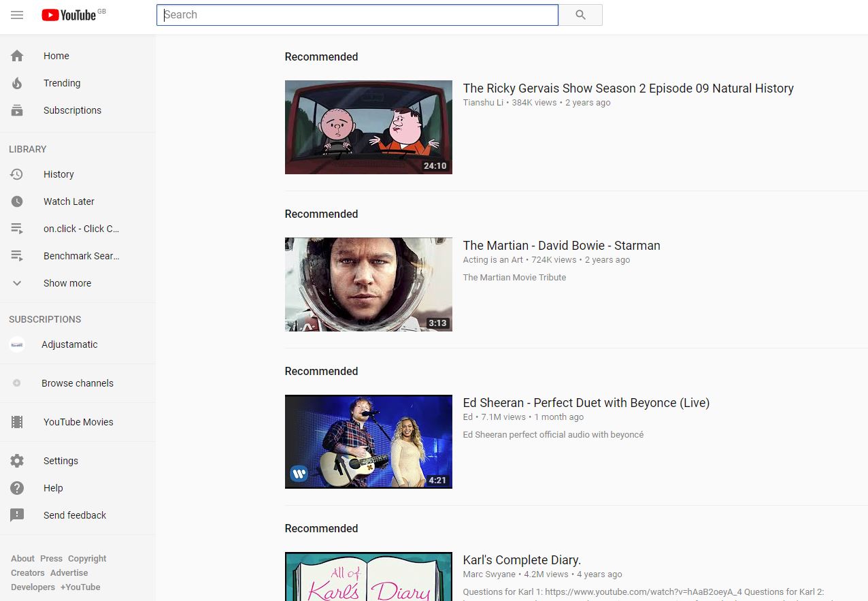Screen dimensions: 868x601
Task: Open the Acting is an Art channel
Action: [x=493, y=260]
